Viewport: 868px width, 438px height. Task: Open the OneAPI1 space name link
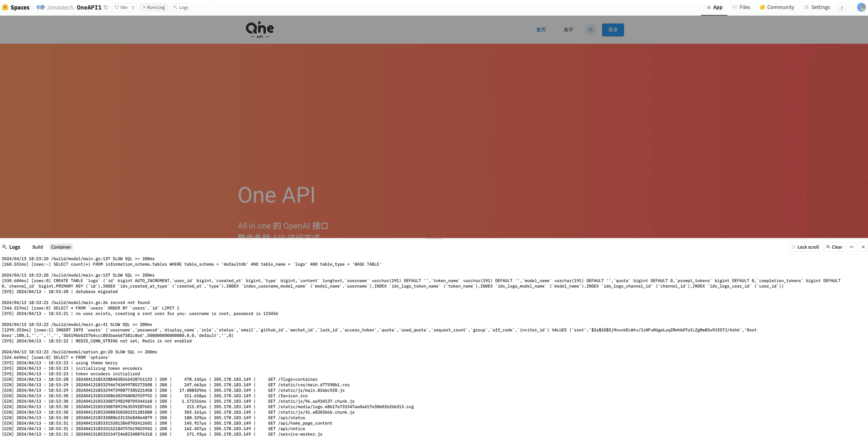point(89,7)
